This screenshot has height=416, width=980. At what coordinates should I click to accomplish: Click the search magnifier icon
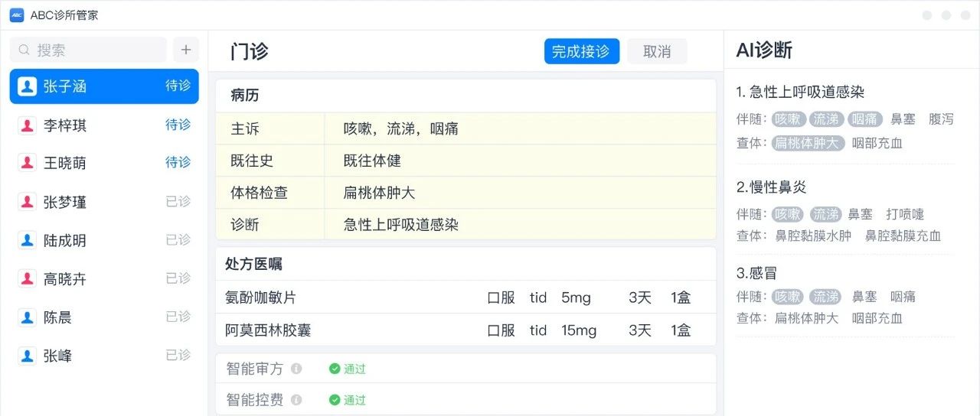coord(24,50)
